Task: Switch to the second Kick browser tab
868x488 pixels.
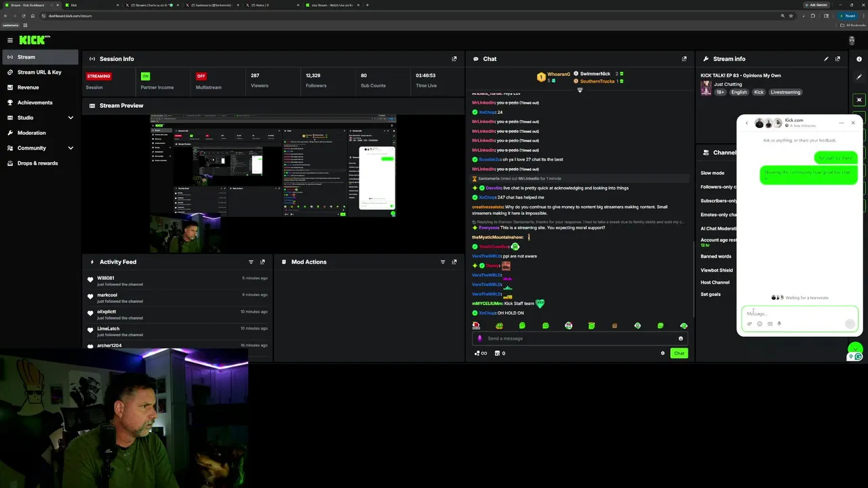Action: point(92,5)
